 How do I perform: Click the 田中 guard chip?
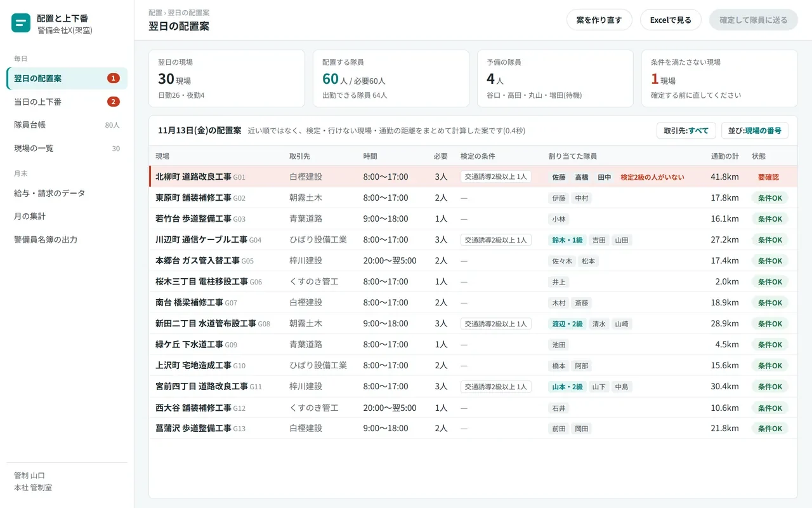click(605, 177)
